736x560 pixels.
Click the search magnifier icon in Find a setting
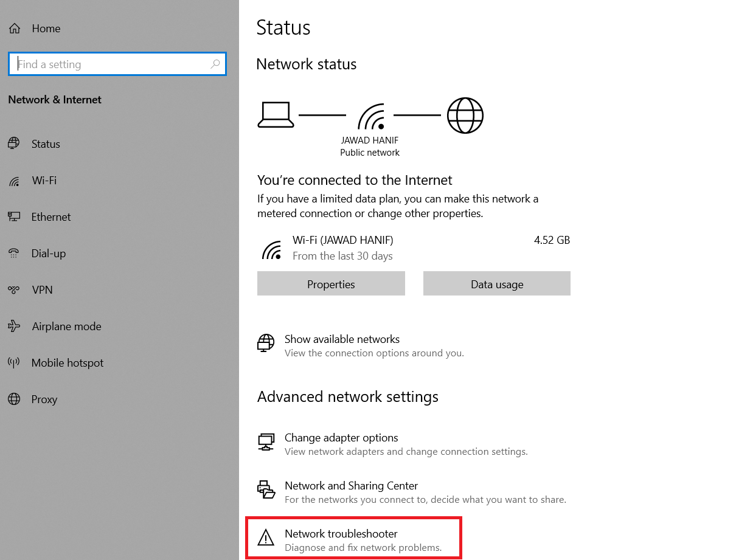pos(215,64)
